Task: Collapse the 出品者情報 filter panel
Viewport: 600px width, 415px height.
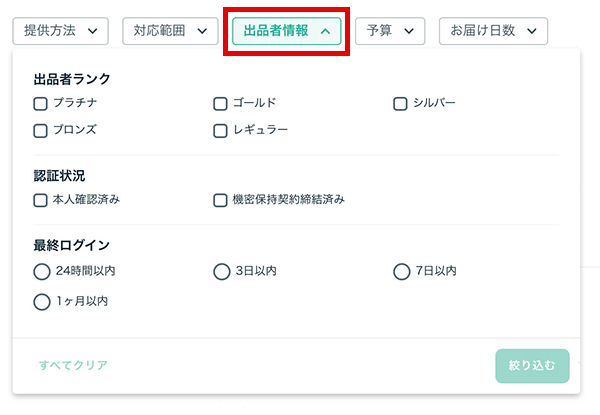Action: point(287,31)
